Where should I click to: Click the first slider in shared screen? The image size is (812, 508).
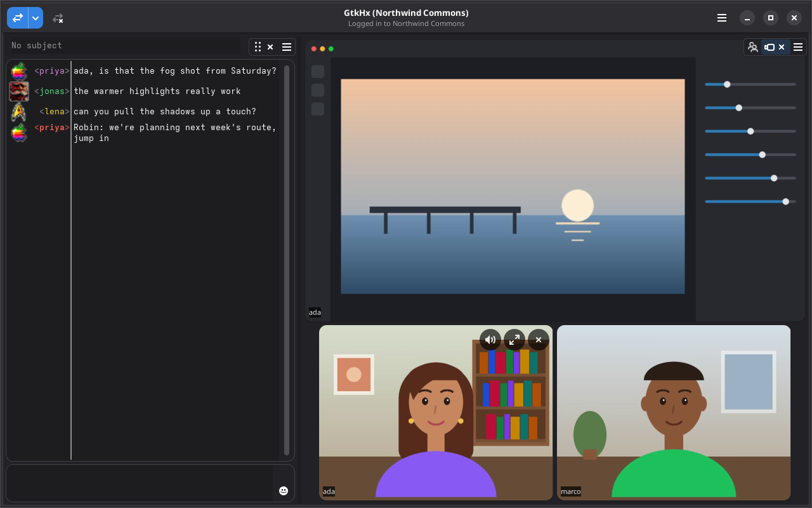click(750, 84)
